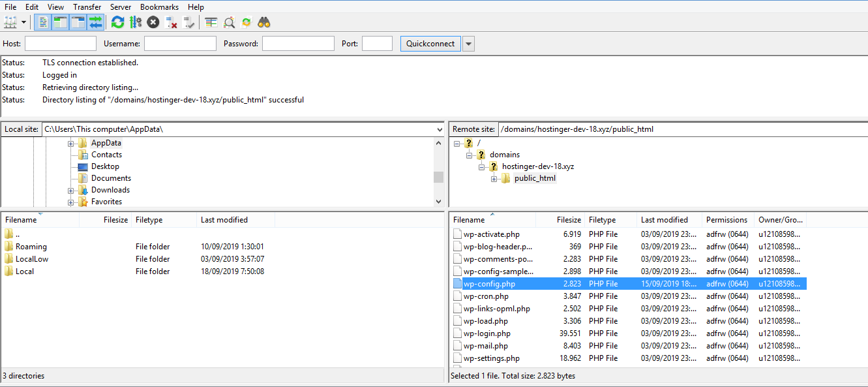Image resolution: width=868 pixels, height=387 pixels.
Task: Cancel the current operation
Action: [152, 22]
